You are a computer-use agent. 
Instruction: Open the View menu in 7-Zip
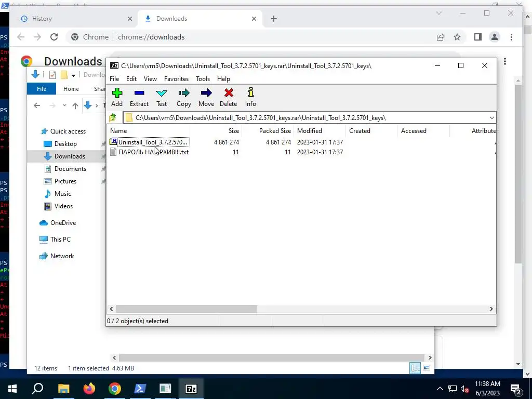click(x=150, y=79)
